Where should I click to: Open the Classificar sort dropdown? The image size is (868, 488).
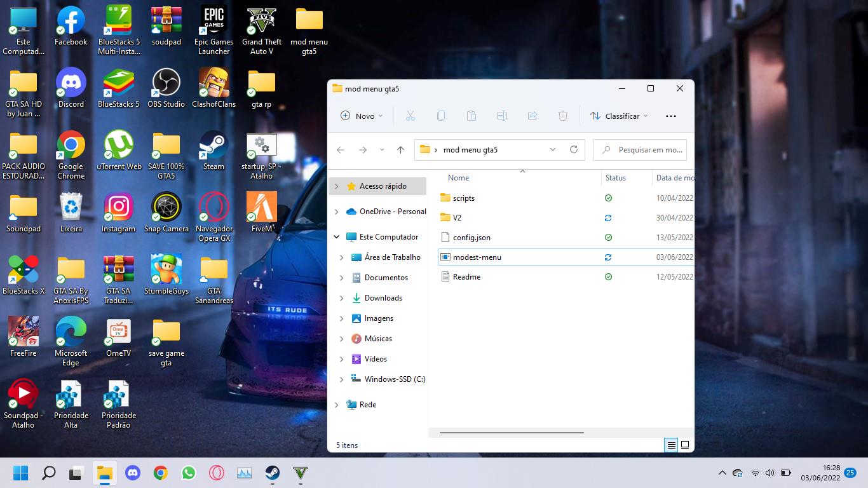[619, 116]
